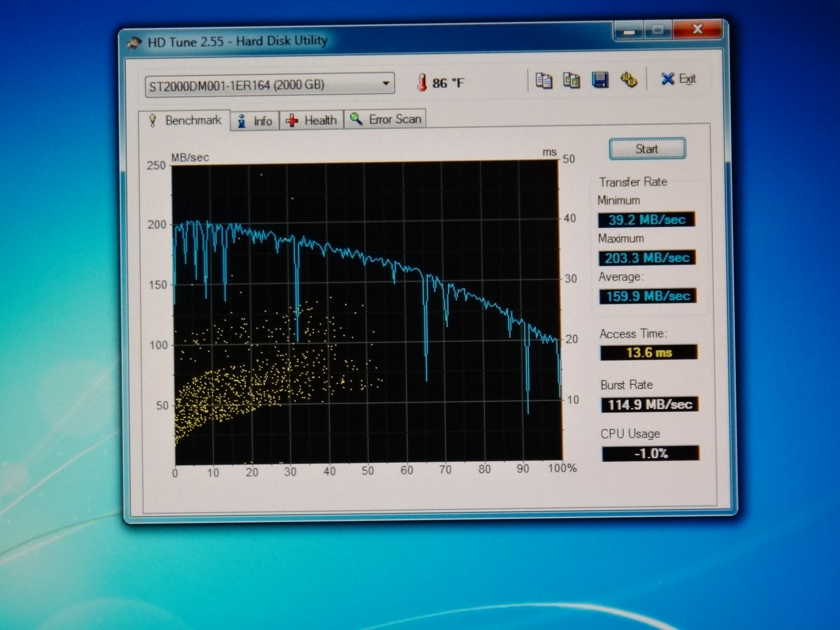
Task: Click the Start benchmark button
Action: pos(647,148)
